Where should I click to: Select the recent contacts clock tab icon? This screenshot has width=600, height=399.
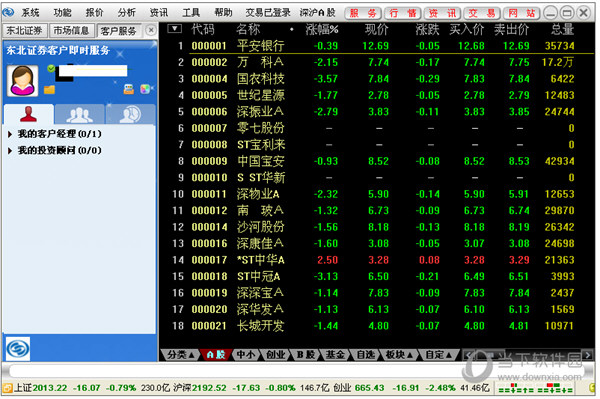click(130, 114)
